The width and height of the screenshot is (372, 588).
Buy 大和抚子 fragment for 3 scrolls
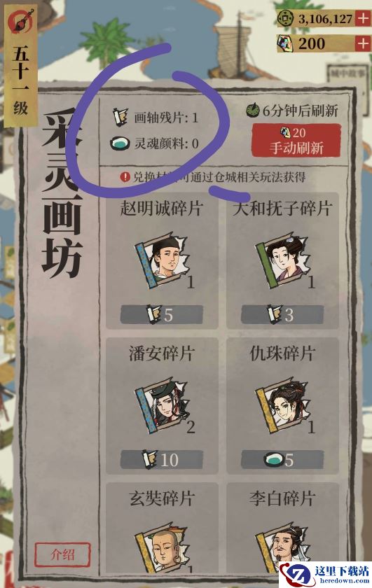click(x=282, y=314)
